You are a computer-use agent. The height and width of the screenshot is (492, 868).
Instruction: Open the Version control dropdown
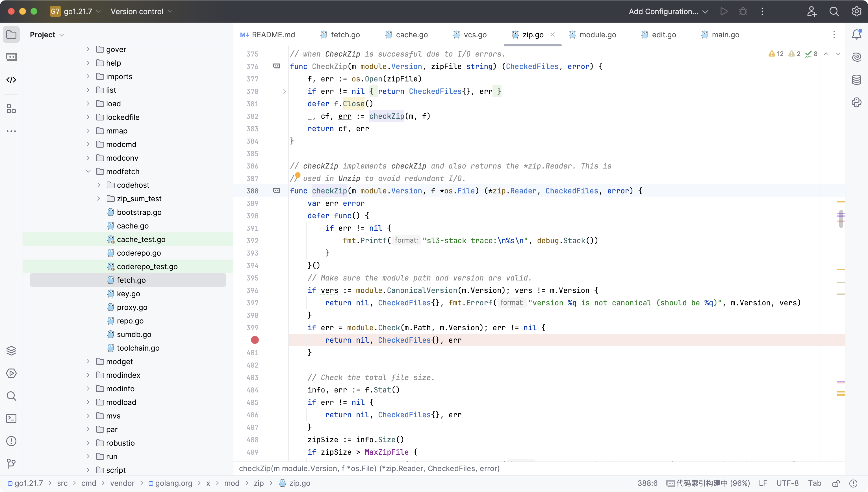coord(142,12)
